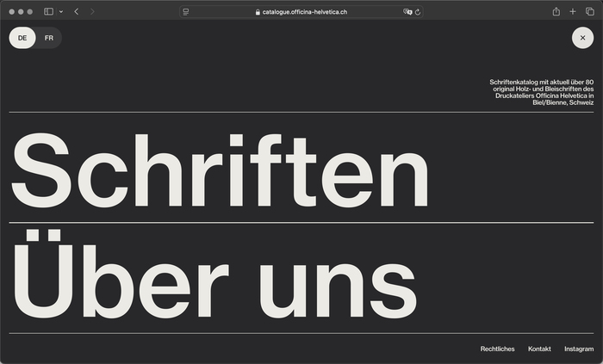Screen dimensions: 603x364
Task: Switch site language to DE
Action: 22,38
